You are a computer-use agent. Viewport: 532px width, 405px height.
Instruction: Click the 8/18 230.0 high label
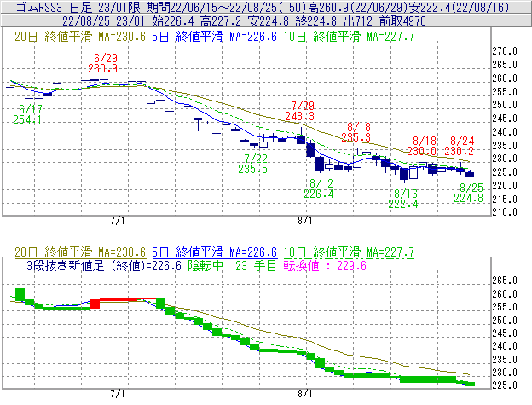422,146
